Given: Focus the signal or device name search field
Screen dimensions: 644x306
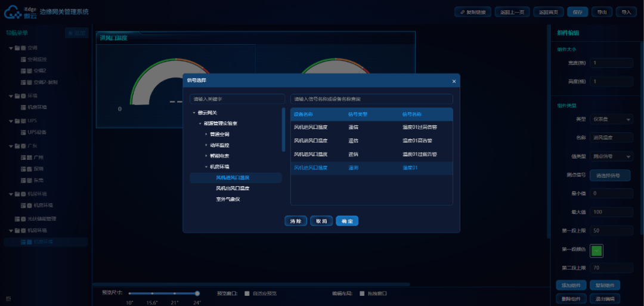Looking at the screenshot, I should (371, 99).
